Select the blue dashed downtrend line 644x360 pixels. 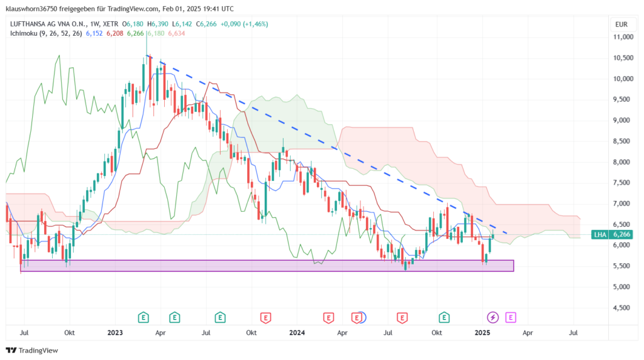(x=326, y=144)
